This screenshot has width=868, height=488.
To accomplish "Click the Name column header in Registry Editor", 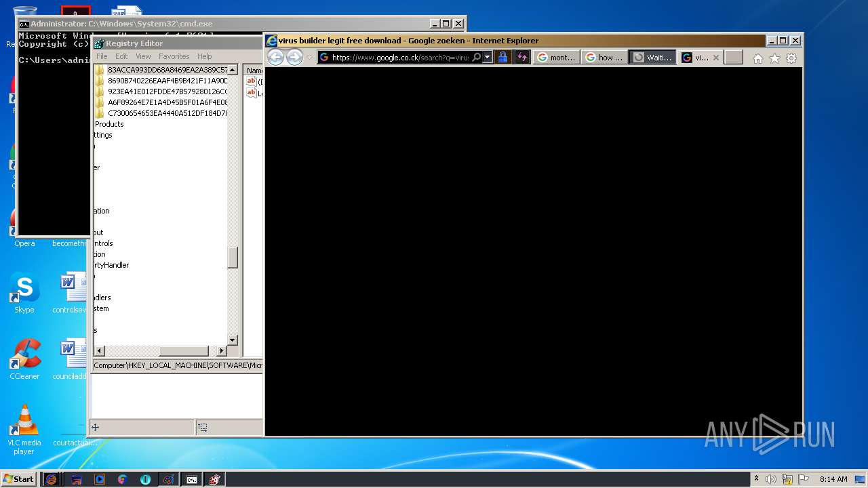I will pyautogui.click(x=254, y=70).
